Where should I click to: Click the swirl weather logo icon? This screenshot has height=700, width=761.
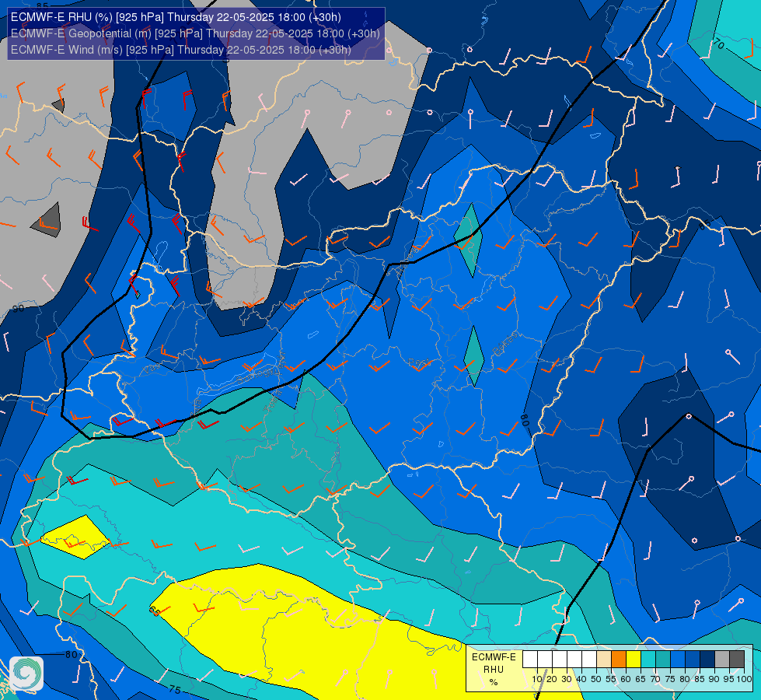click(26, 674)
